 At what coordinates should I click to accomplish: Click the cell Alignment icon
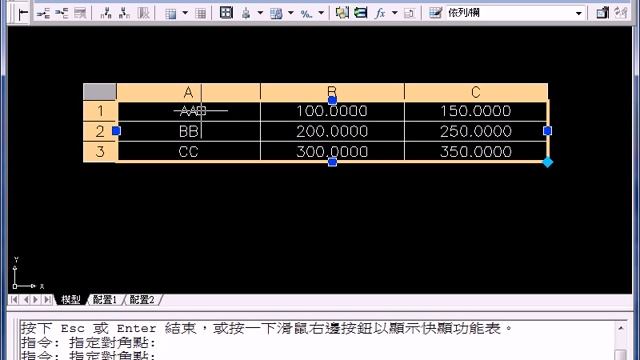coord(246,13)
